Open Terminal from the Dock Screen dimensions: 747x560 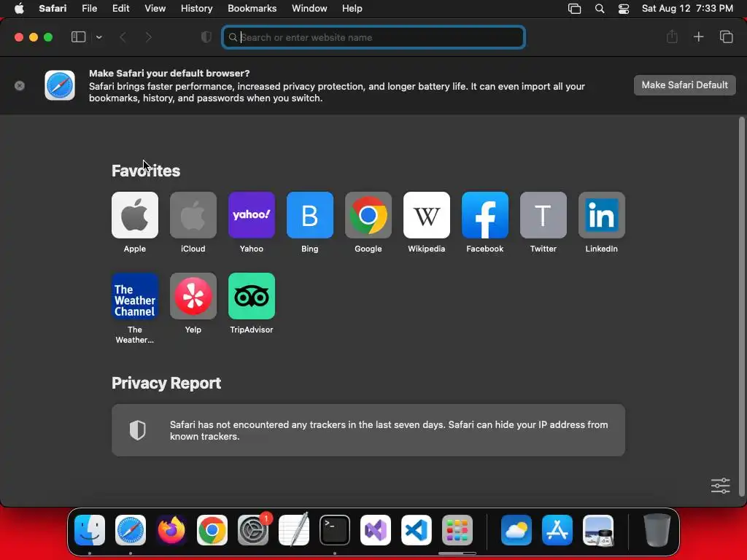335,530
